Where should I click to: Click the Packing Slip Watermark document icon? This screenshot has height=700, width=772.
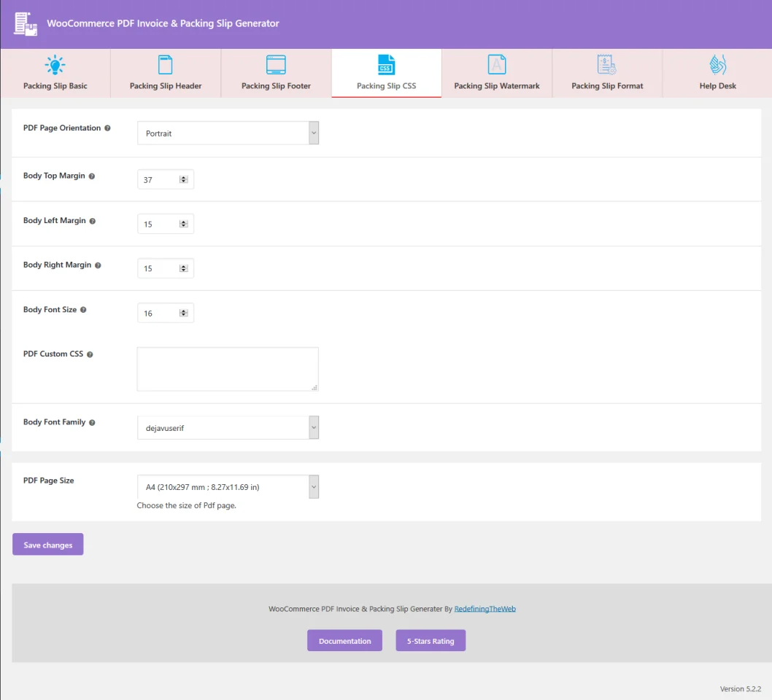[x=497, y=65]
